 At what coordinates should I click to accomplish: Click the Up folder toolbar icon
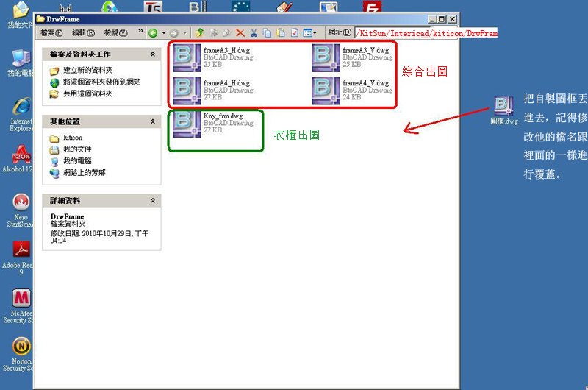pyautogui.click(x=199, y=33)
